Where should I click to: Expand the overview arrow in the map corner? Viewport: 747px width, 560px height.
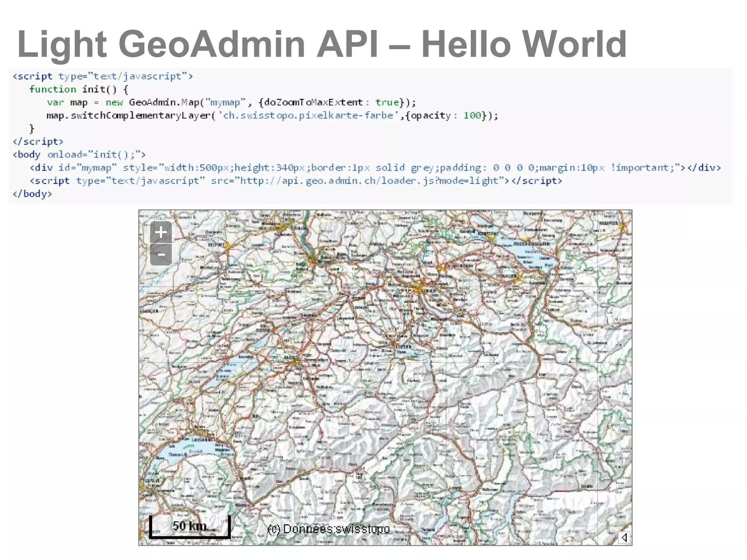click(x=624, y=537)
